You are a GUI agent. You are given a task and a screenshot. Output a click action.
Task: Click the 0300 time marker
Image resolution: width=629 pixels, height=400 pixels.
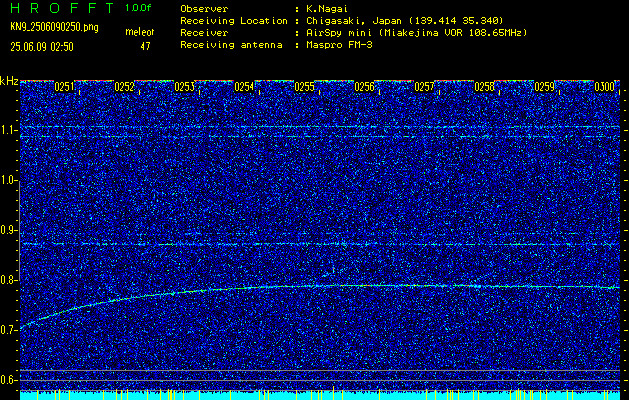(605, 87)
